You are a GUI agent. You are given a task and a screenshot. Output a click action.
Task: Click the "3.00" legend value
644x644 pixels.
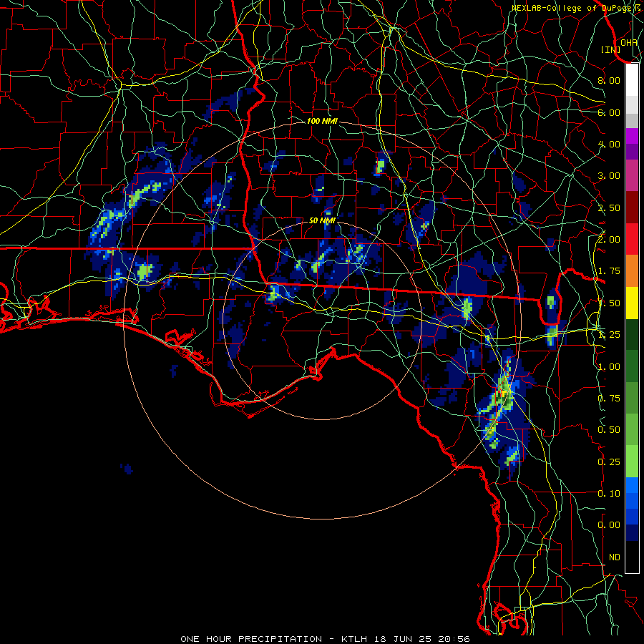pos(609,176)
